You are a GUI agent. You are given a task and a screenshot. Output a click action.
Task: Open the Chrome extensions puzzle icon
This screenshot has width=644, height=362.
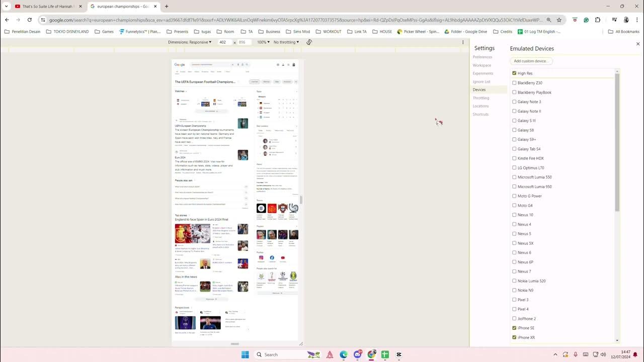[598, 20]
